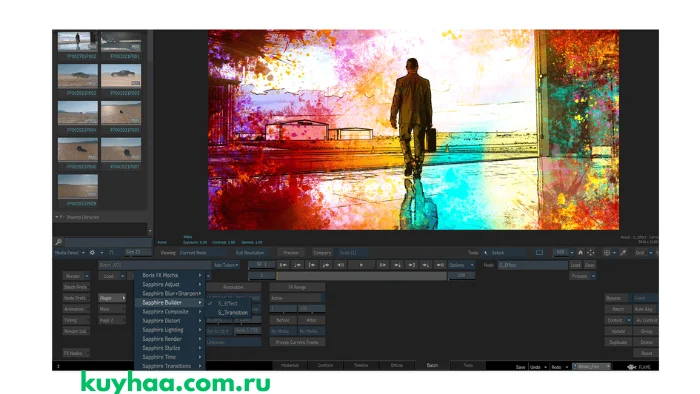The height and width of the screenshot is (394, 700).
Task: Open the Options dropdown by transport controls
Action: [461, 265]
